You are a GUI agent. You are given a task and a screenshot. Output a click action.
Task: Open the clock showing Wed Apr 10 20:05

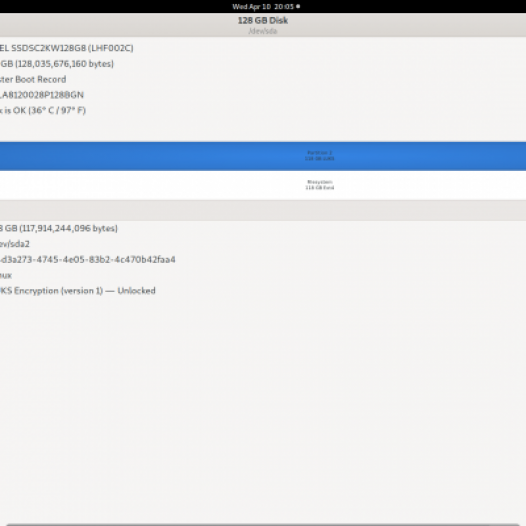click(263, 6)
